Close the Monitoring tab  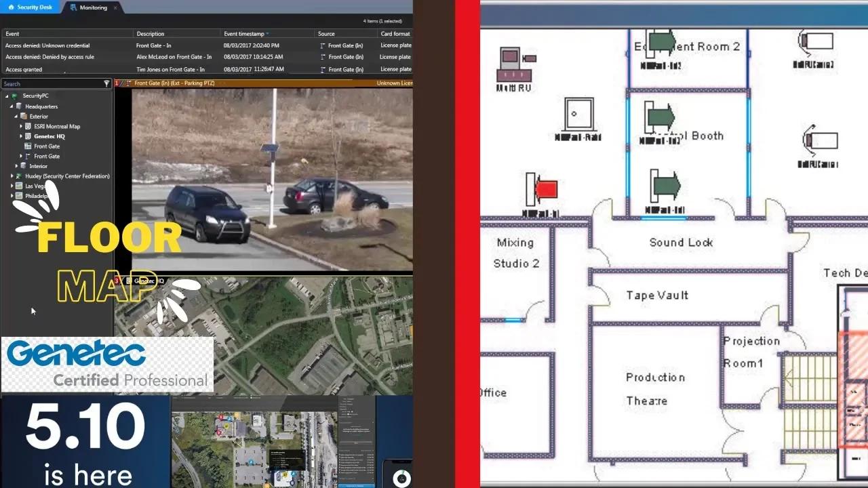point(115,7)
